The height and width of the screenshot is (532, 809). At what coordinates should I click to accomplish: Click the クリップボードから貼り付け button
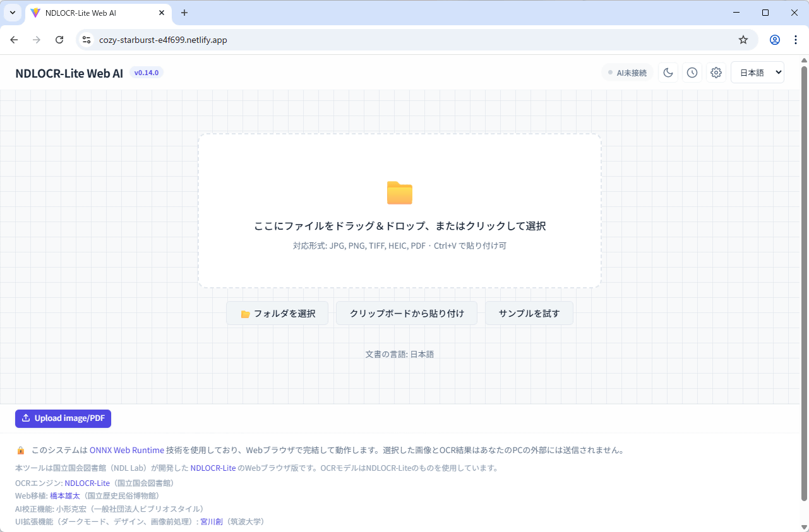[x=407, y=314]
